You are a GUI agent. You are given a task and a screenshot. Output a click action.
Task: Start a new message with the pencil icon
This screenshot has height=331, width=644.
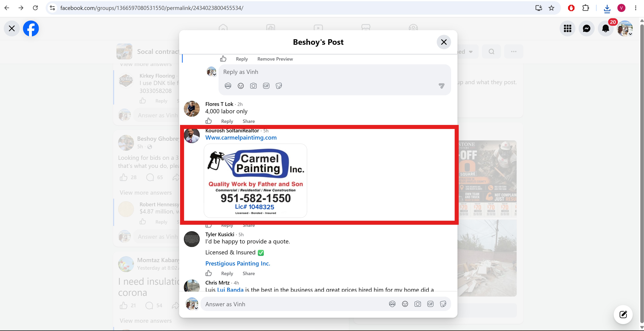tap(623, 315)
